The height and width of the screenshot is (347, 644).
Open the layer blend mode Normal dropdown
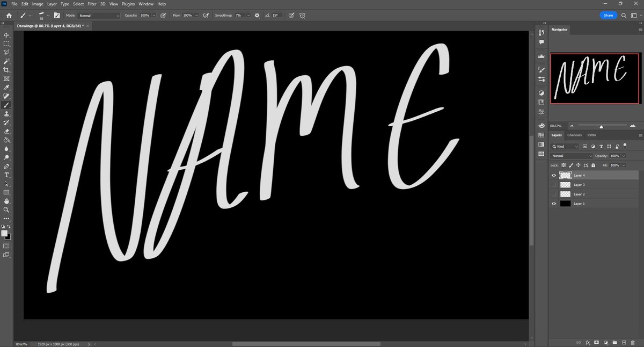coord(572,156)
